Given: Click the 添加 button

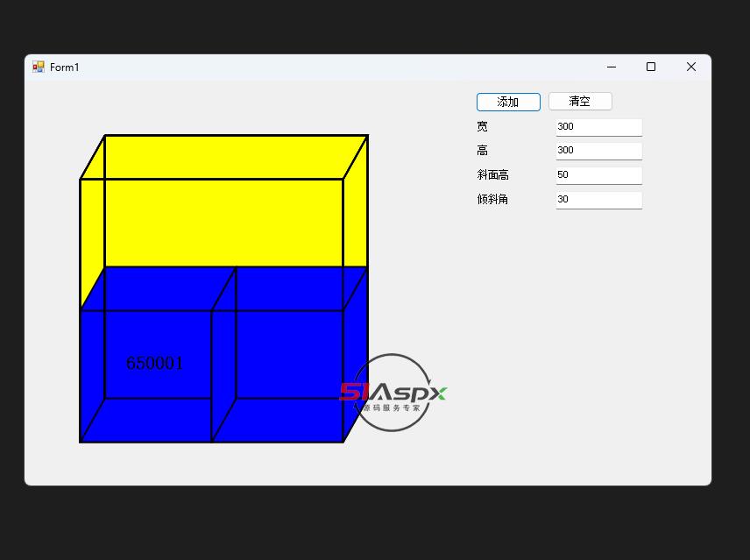Looking at the screenshot, I should 508,102.
